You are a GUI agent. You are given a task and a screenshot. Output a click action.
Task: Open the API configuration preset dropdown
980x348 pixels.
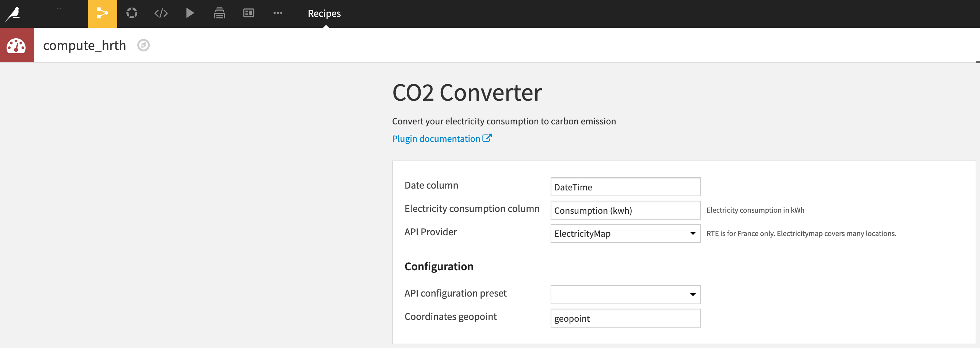pyautogui.click(x=625, y=295)
